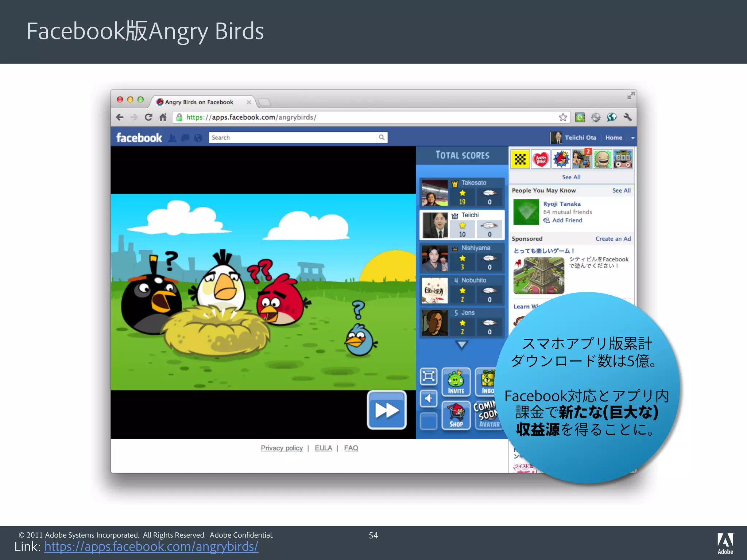Open the sponsored city game ad image
Screen dimensions: 747x560
tap(539, 276)
